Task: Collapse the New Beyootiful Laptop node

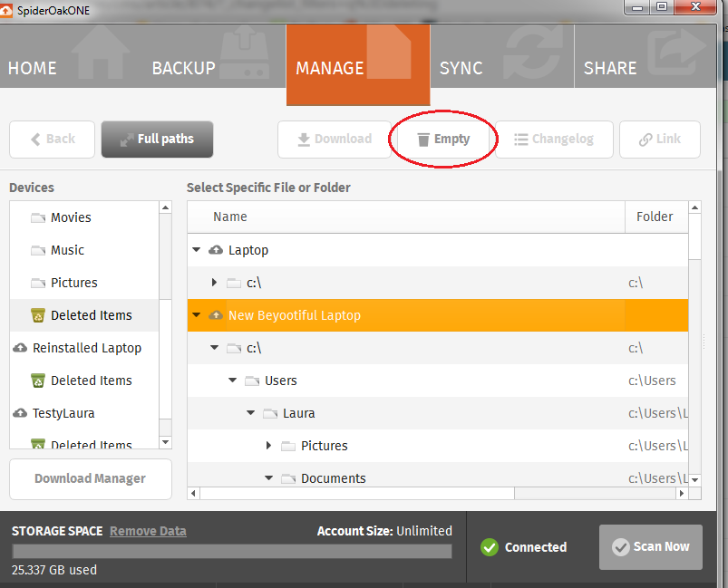Action: point(197,315)
